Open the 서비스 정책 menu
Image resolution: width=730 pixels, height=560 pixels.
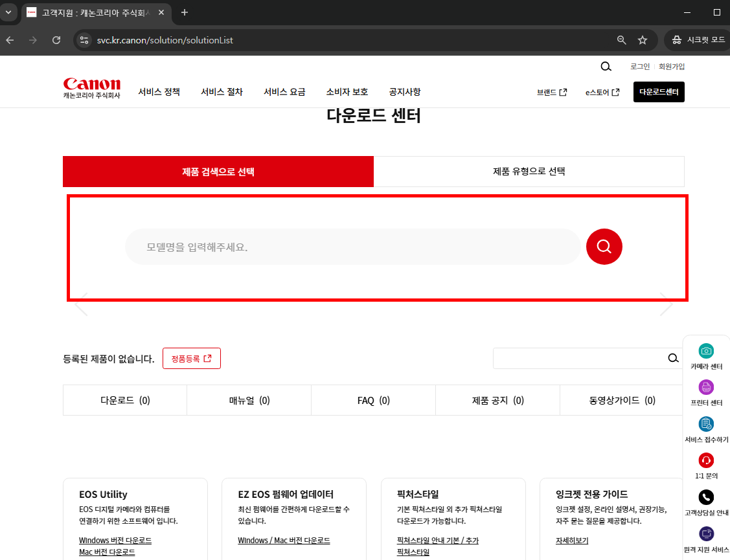point(159,92)
